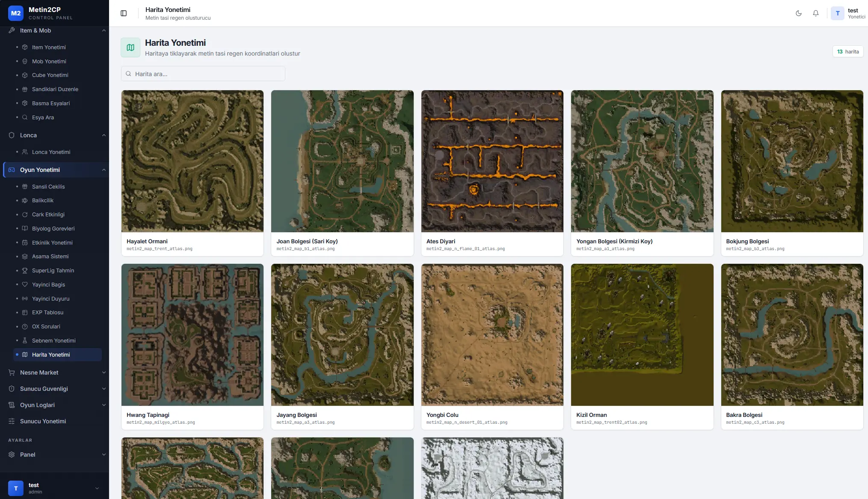Click the 13 harita count badge
Image resolution: width=868 pixels, height=499 pixels.
(848, 51)
